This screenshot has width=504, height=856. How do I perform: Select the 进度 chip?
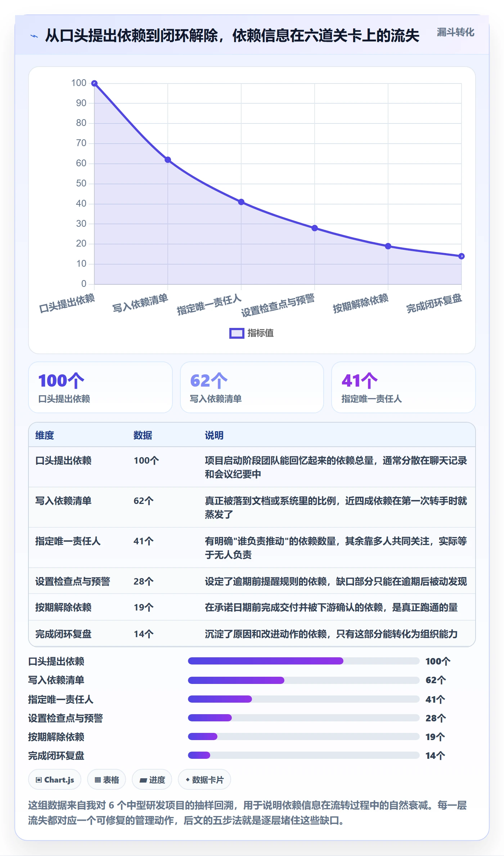tap(152, 780)
